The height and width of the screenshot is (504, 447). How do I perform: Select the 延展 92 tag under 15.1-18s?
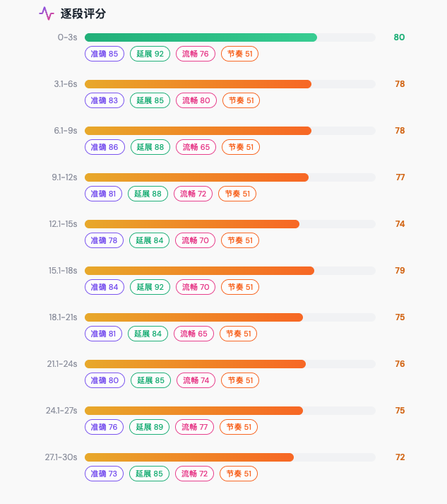[150, 287]
